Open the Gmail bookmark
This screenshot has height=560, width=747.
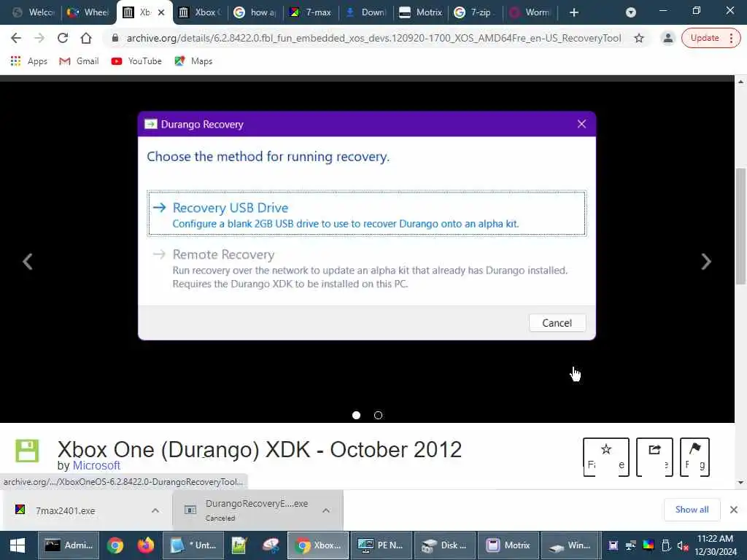pyautogui.click(x=79, y=61)
